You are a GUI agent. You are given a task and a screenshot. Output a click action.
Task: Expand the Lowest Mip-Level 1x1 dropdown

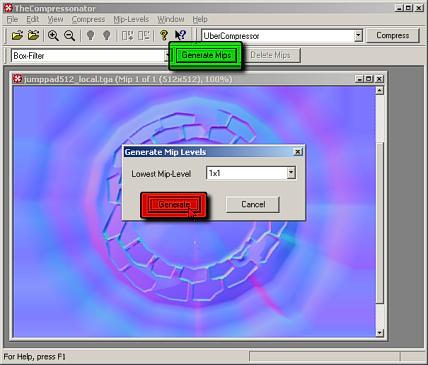click(291, 173)
